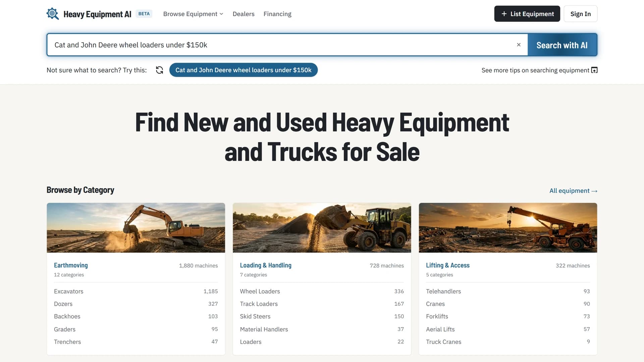
Task: Click the external link icon beside search tips
Action: 594,70
